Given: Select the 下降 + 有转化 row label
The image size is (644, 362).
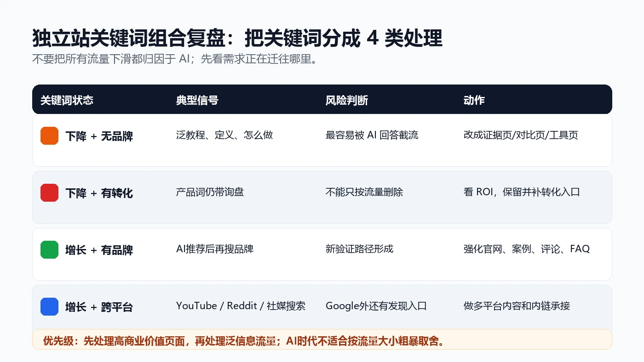Looking at the screenshot, I should click(x=99, y=193).
